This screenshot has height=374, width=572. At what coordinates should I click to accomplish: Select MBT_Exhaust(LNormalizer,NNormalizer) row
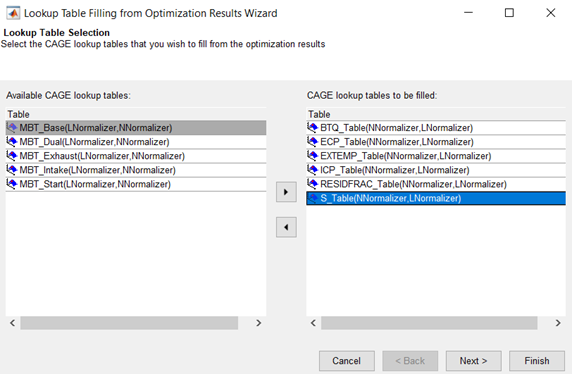tap(136, 156)
